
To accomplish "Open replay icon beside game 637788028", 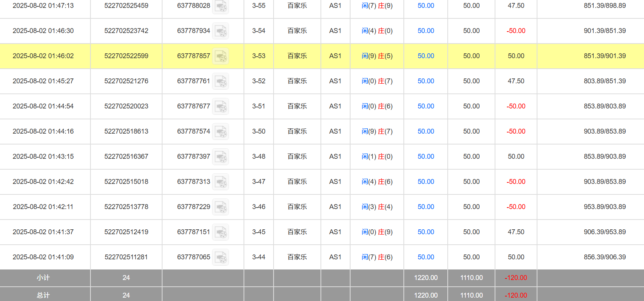I will point(221,6).
